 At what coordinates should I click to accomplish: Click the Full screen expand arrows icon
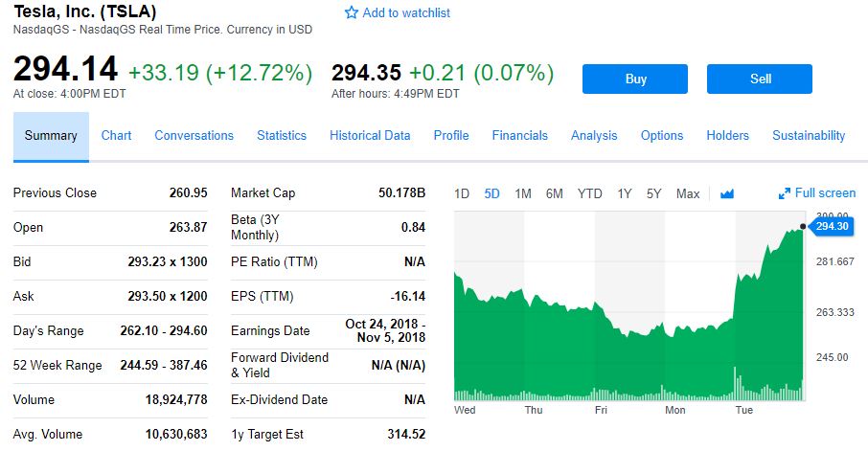(x=785, y=193)
